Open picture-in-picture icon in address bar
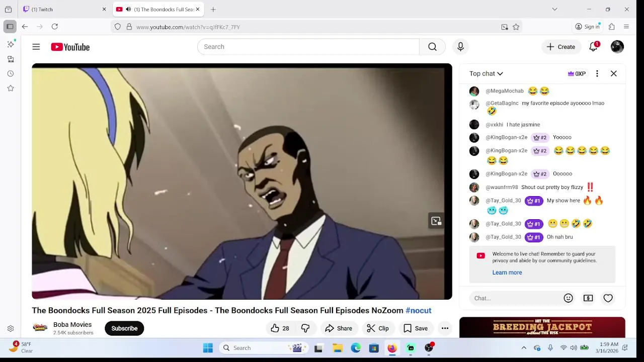Screen dimensions: 644x362 [x=505, y=27]
